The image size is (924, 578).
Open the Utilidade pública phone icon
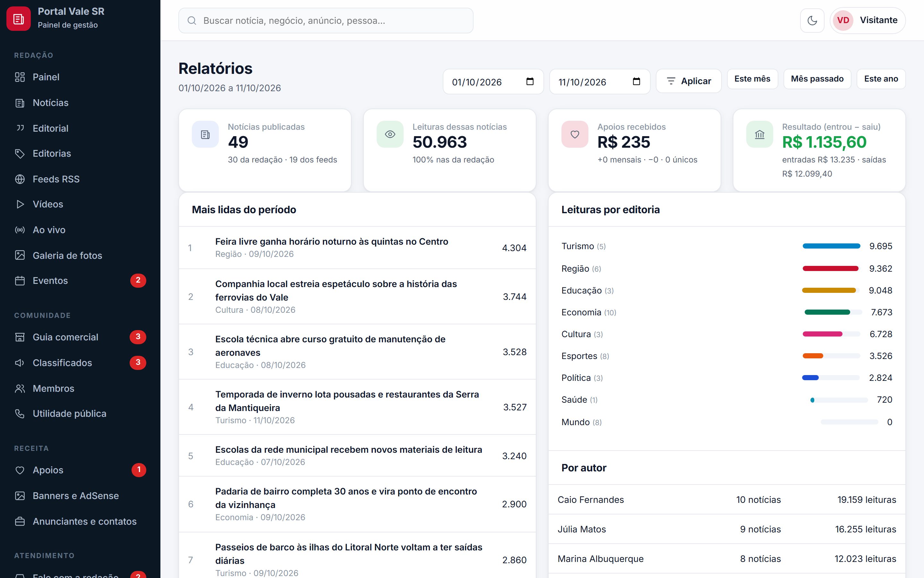[x=20, y=414]
